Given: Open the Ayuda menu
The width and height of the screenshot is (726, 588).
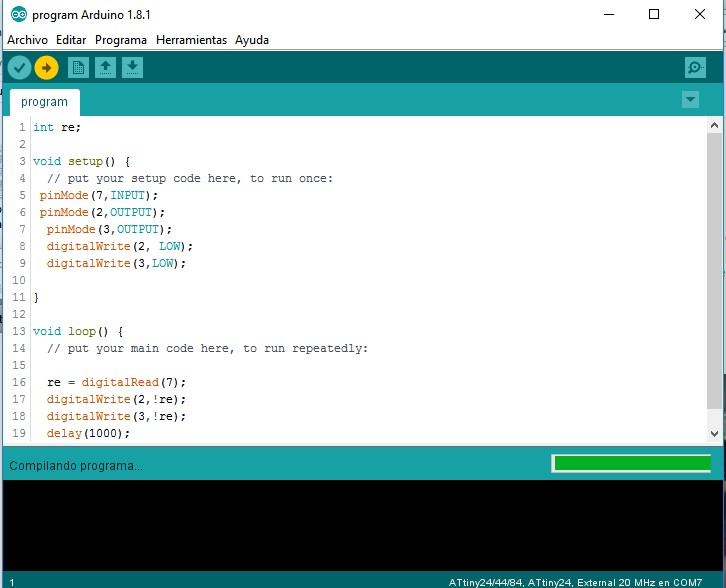Looking at the screenshot, I should tap(252, 40).
